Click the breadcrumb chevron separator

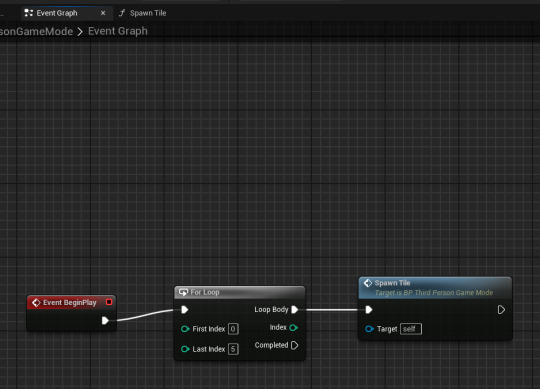click(x=80, y=32)
